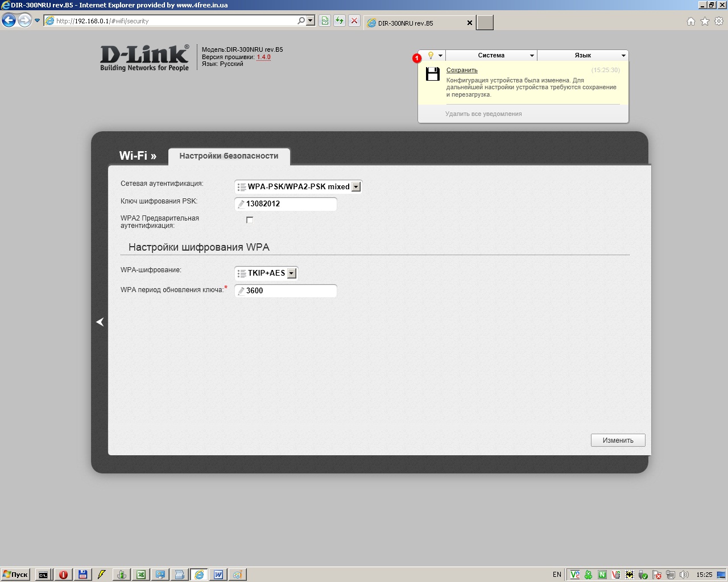
Task: Click the green bottle taskbar icon
Action: pos(121,575)
